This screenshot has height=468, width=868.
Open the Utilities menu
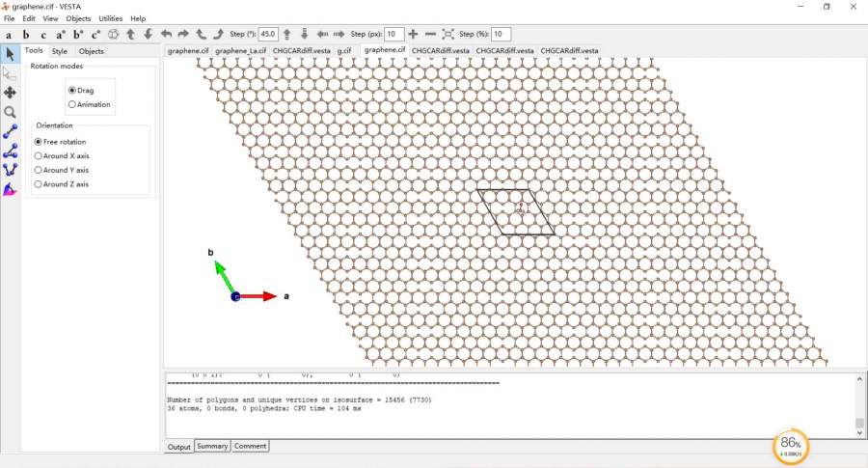point(110,18)
